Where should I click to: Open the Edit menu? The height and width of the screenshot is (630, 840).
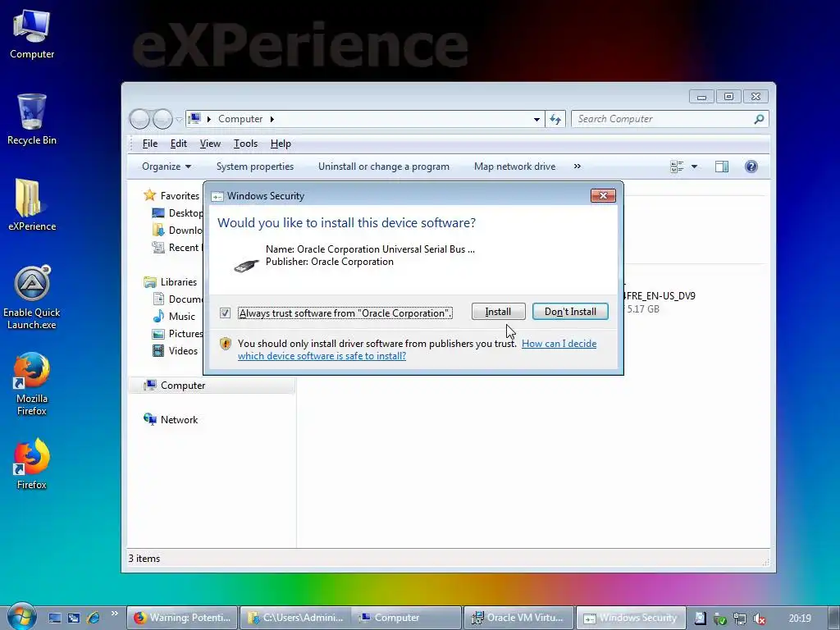coord(178,144)
